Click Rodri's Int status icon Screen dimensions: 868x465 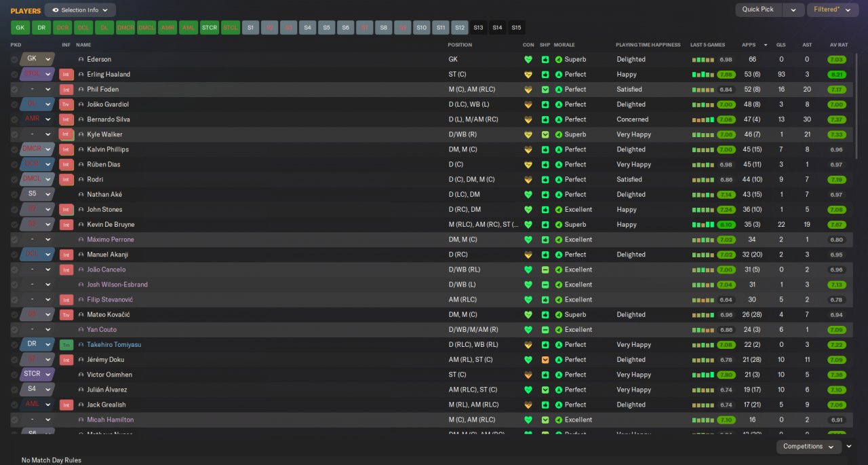pos(66,180)
